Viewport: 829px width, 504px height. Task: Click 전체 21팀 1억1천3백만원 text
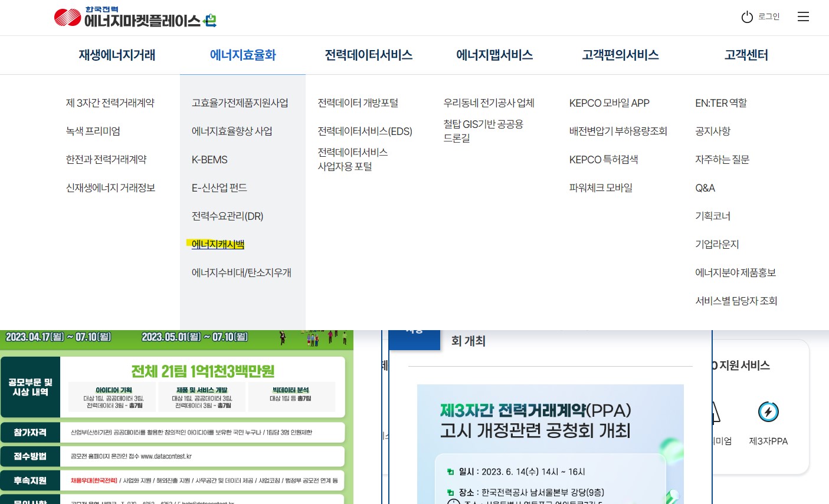pyautogui.click(x=202, y=371)
